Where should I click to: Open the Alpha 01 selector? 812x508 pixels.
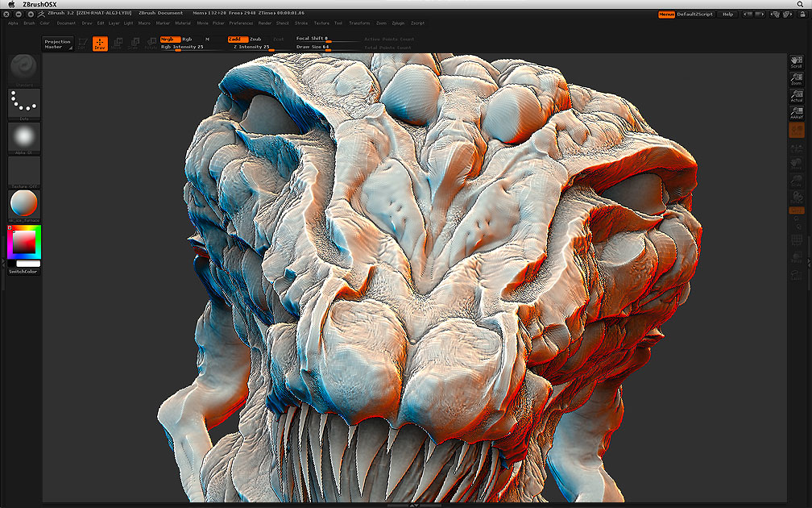[24, 139]
